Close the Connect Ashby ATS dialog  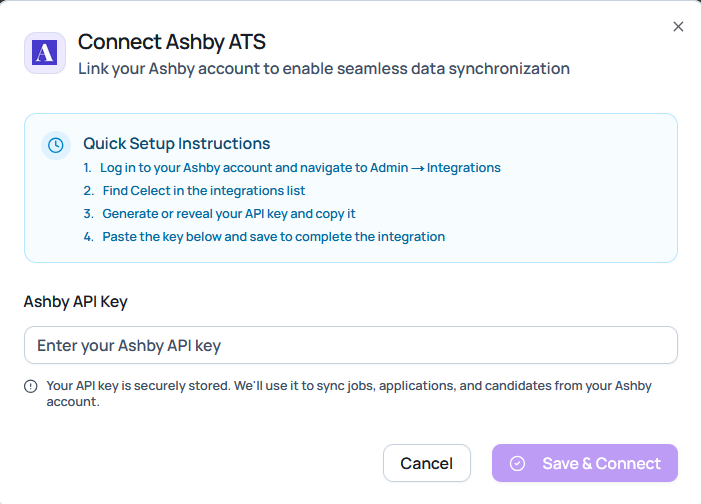click(678, 27)
